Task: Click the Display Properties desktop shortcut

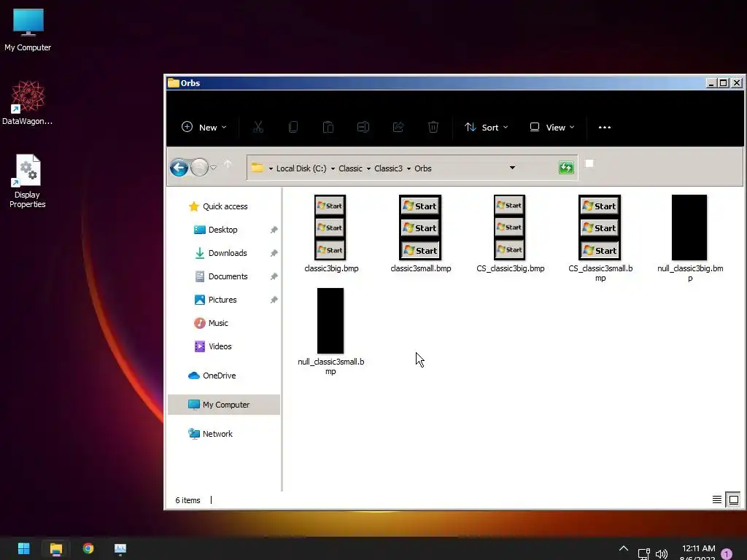Action: tap(28, 181)
